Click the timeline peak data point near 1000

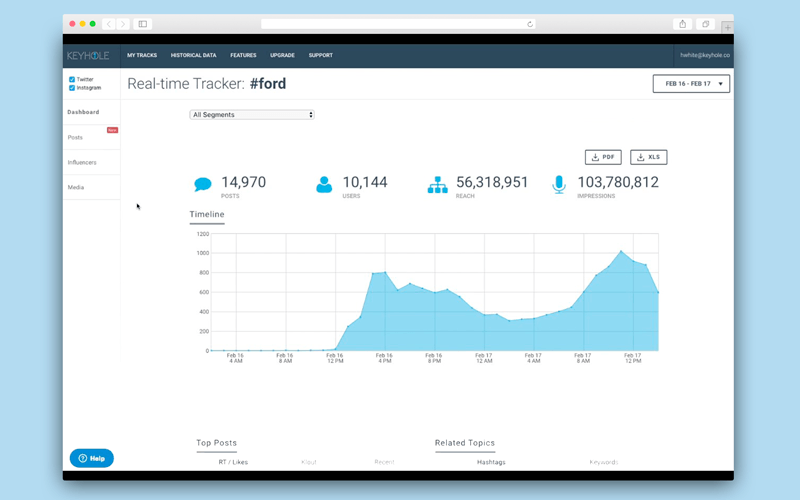coord(621,251)
